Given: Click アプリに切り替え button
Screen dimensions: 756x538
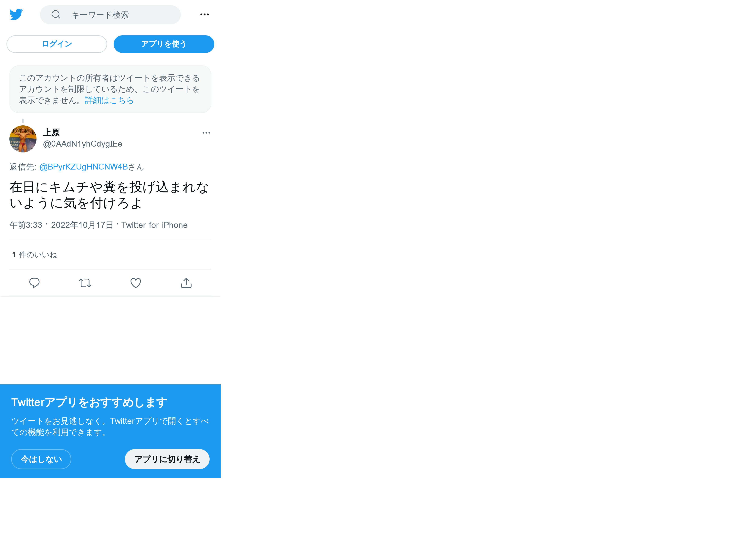Looking at the screenshot, I should [x=167, y=459].
